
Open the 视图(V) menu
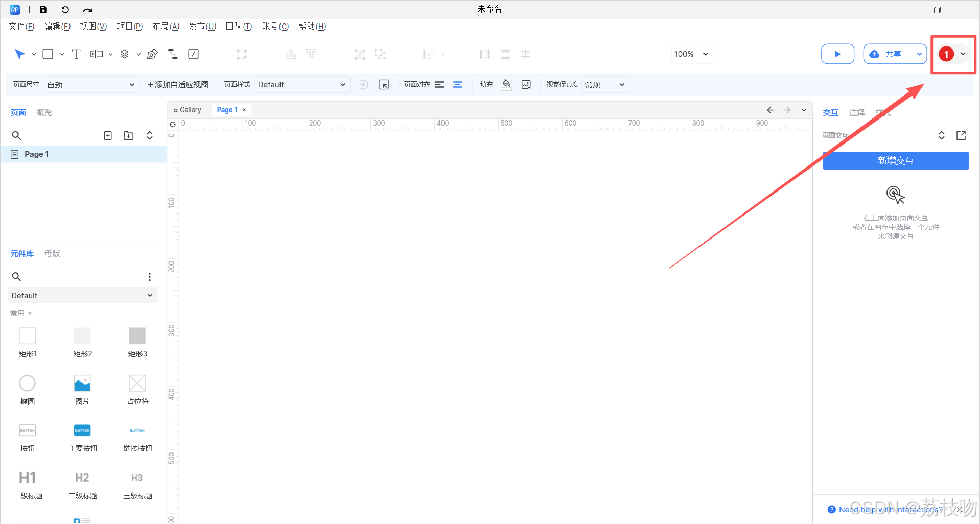(x=94, y=27)
